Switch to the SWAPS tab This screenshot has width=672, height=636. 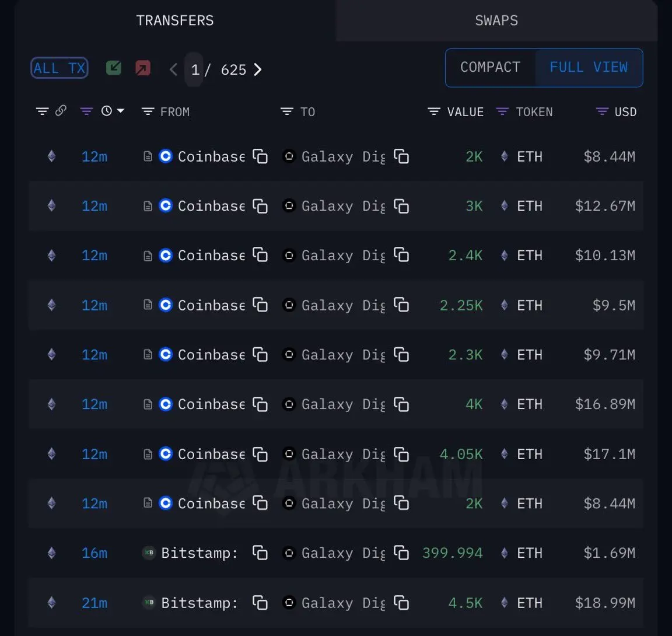(496, 20)
